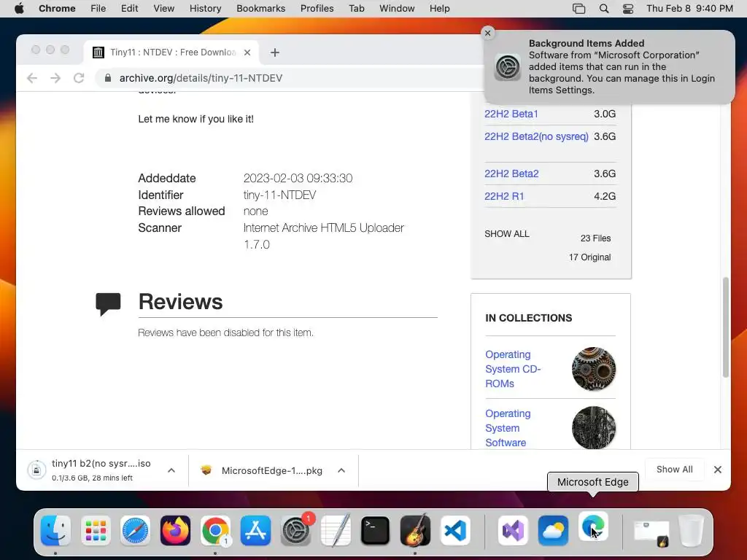Click the Reviews speech bubble icon
The height and width of the screenshot is (560, 747).
(108, 304)
